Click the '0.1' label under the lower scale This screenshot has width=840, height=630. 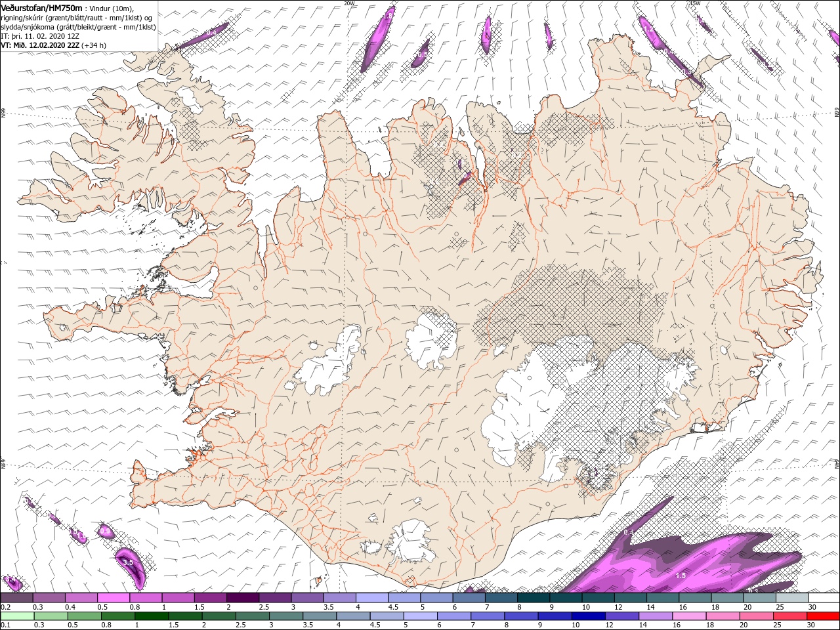point(5,625)
